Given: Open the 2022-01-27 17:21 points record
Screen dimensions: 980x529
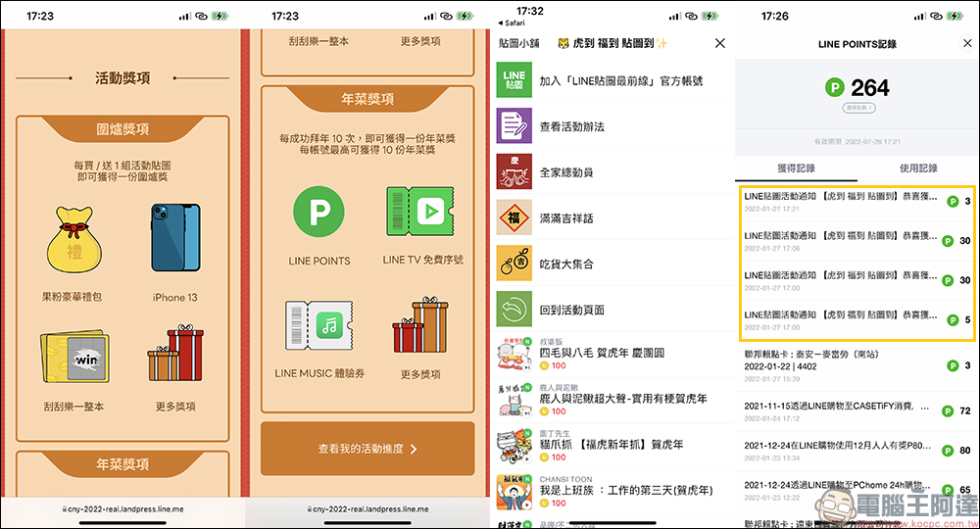Looking at the screenshot, I should point(857,202).
